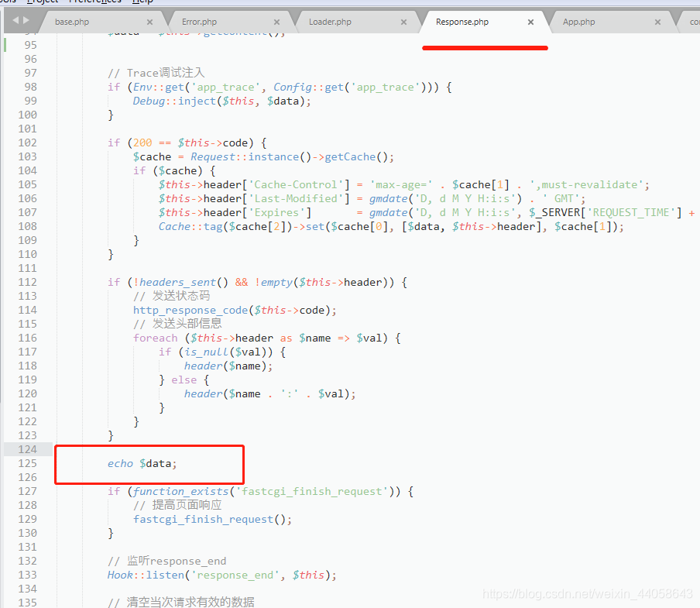
Task: Click '} else {' on line 119
Action: click(184, 380)
